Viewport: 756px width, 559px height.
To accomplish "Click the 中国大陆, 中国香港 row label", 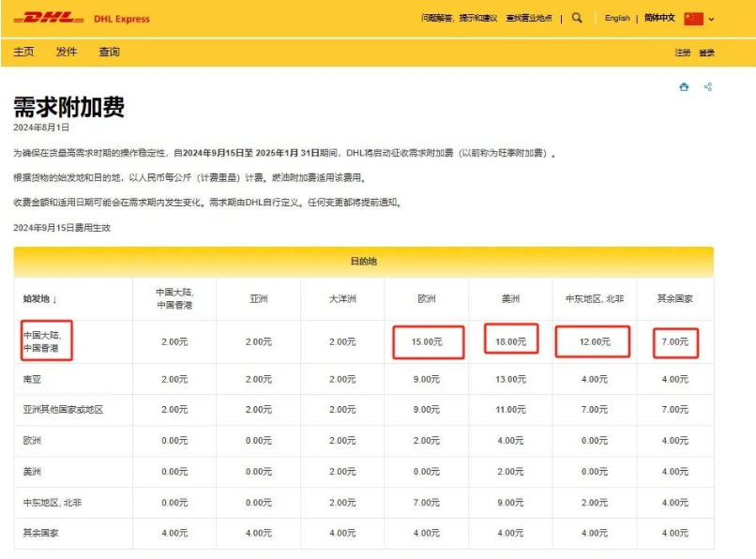I will coord(42,341).
